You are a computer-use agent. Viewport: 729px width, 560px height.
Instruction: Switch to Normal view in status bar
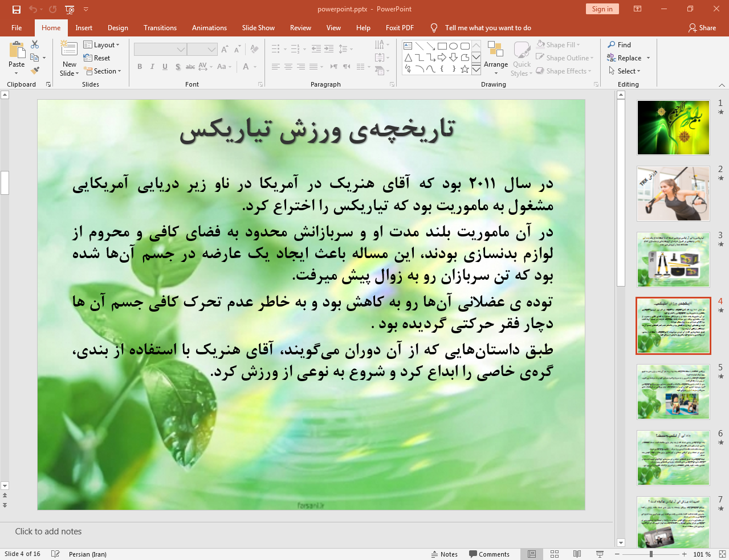click(x=532, y=554)
